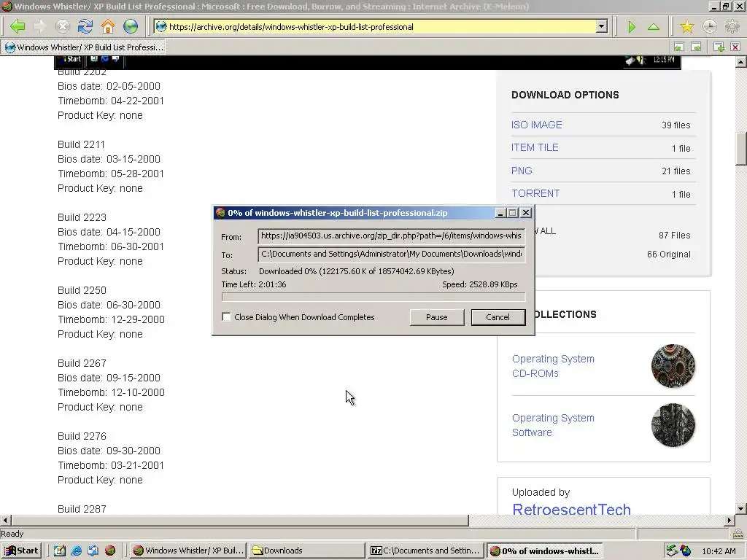747x560 pixels.
Task: Switch to Windows Whistler browser taskbar button
Action: tap(188, 551)
